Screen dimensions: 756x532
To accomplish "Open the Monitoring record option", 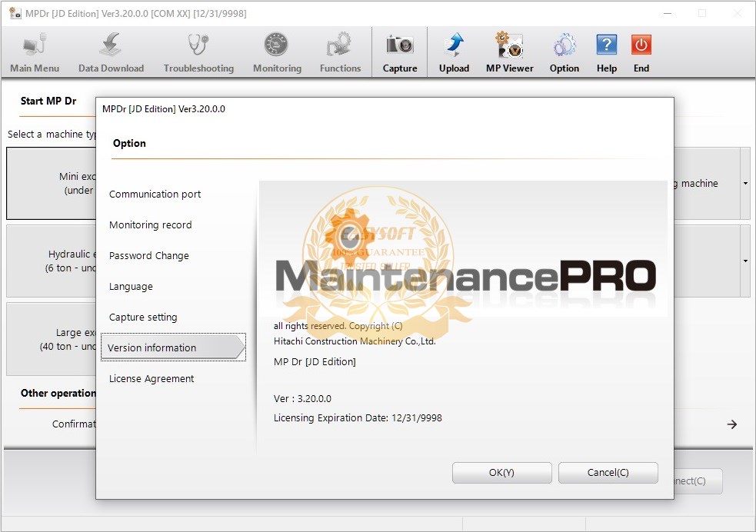I will coord(151,225).
